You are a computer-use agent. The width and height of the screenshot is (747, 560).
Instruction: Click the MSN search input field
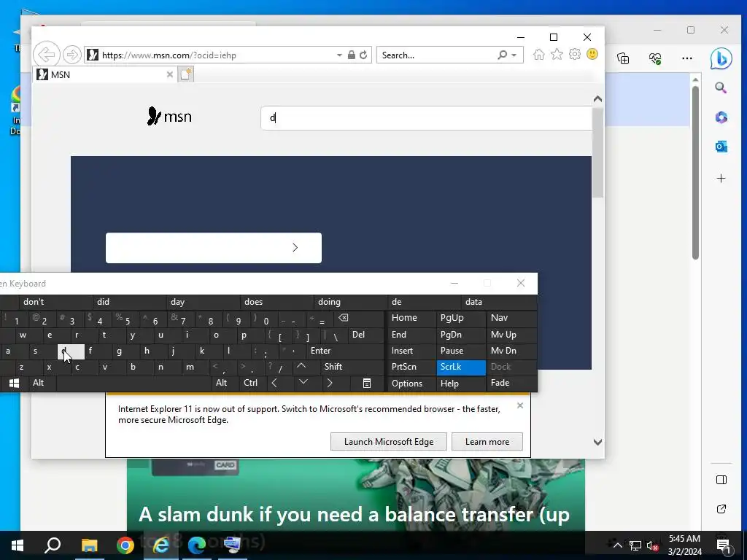coord(426,117)
